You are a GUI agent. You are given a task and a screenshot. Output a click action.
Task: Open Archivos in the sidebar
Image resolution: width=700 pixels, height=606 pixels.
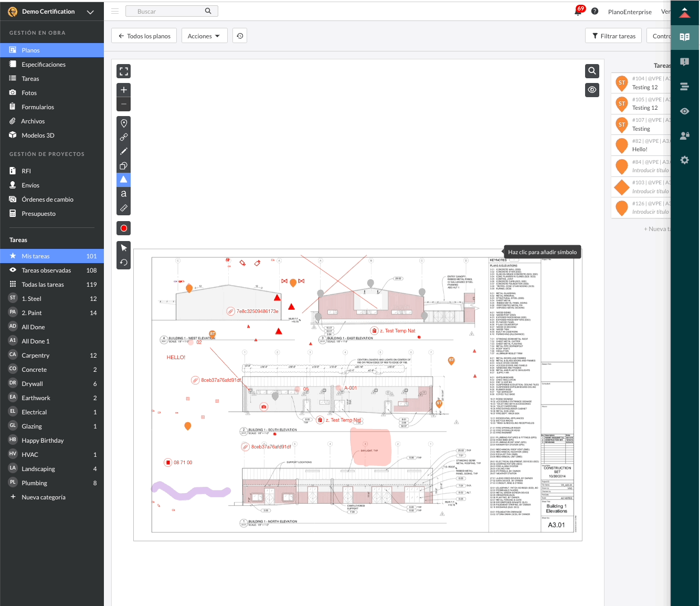[52, 121]
